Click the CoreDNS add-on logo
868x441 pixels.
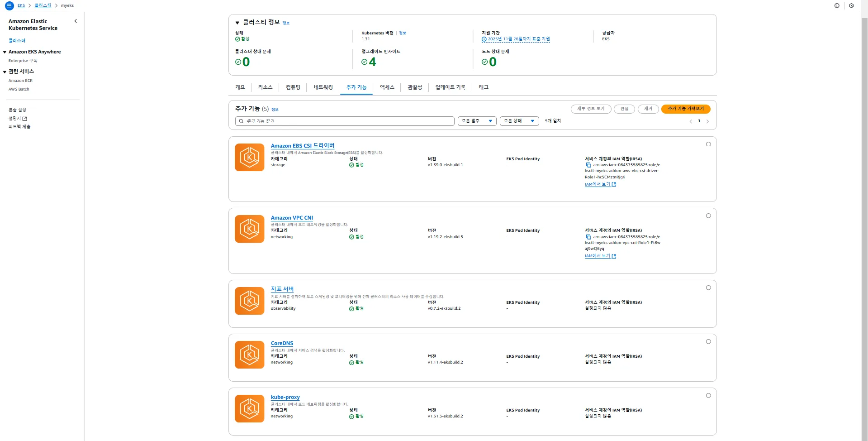[249, 355]
